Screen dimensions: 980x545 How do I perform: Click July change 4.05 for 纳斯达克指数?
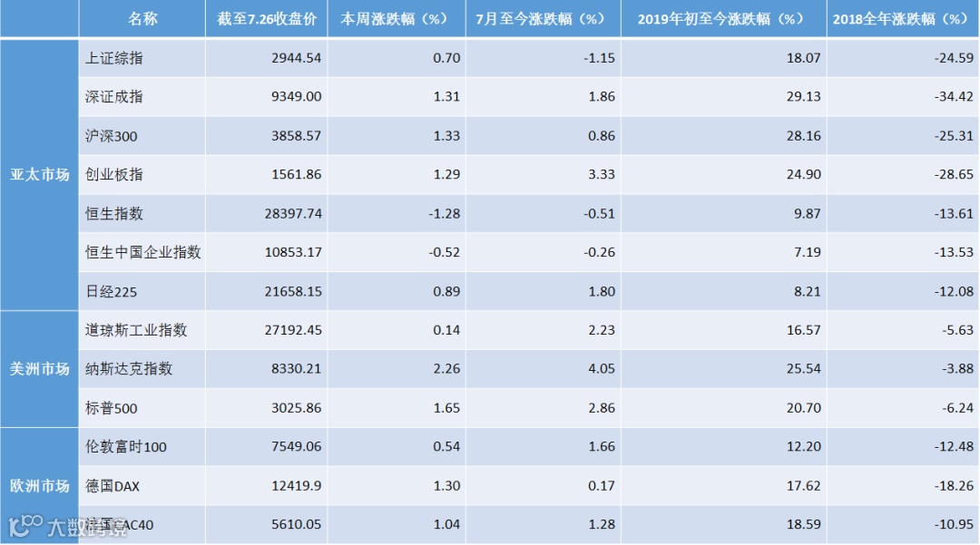[x=602, y=369]
